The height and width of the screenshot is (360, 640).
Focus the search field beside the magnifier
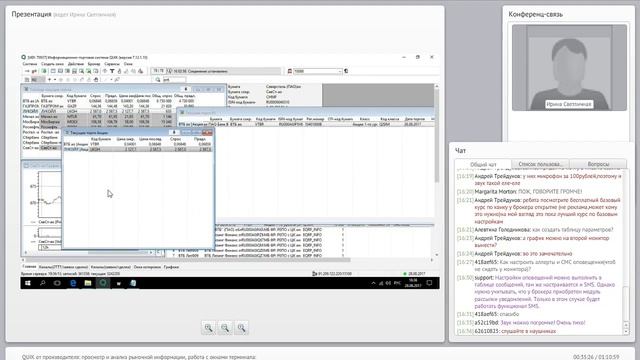click(174, 80)
